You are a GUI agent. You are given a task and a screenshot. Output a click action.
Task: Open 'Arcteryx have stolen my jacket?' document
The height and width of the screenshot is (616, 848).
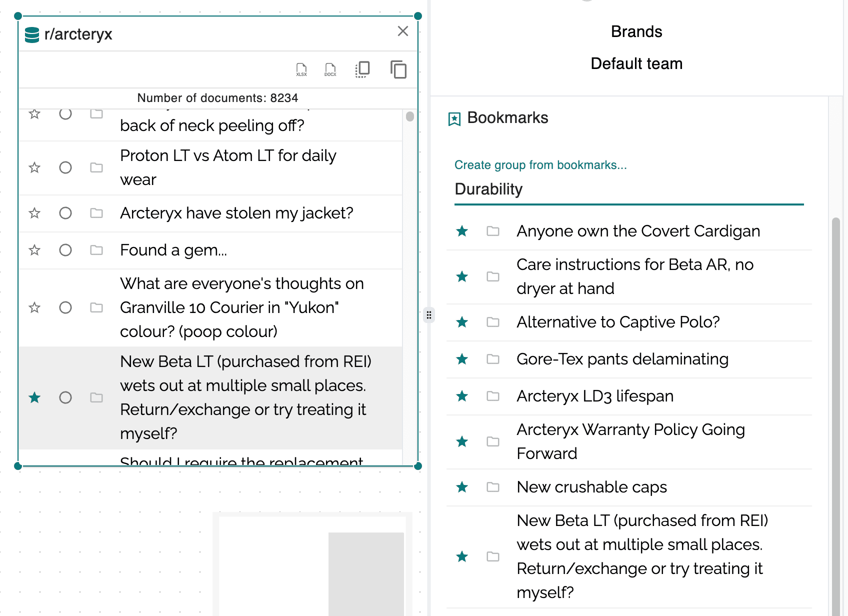click(236, 213)
